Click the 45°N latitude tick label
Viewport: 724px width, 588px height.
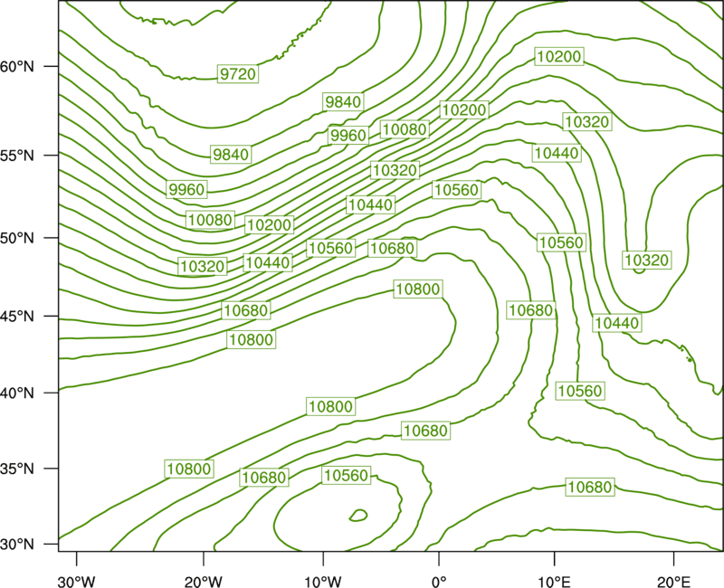[17, 317]
